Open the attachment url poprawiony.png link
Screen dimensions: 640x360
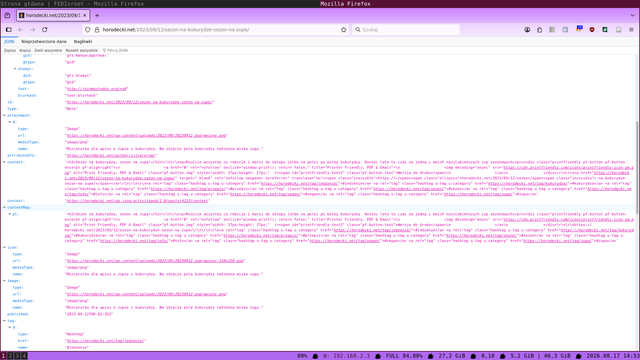147,136
